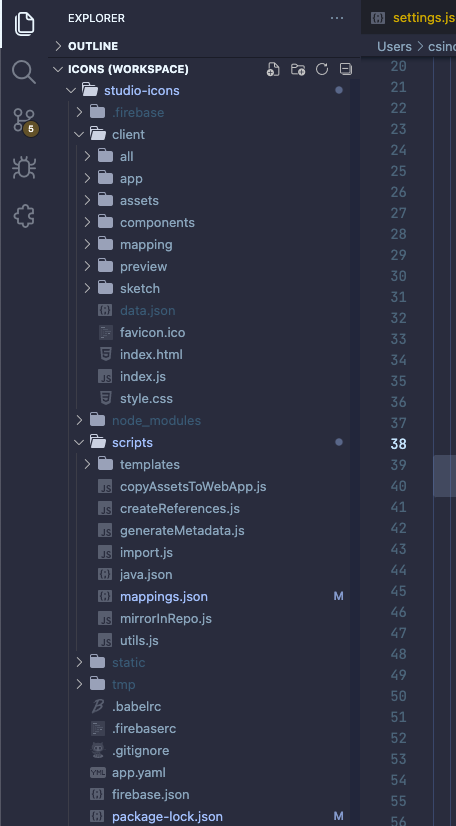Viewport: 456px width, 826px height.
Task: Open Explorer more actions ellipsis menu
Action: [337, 18]
